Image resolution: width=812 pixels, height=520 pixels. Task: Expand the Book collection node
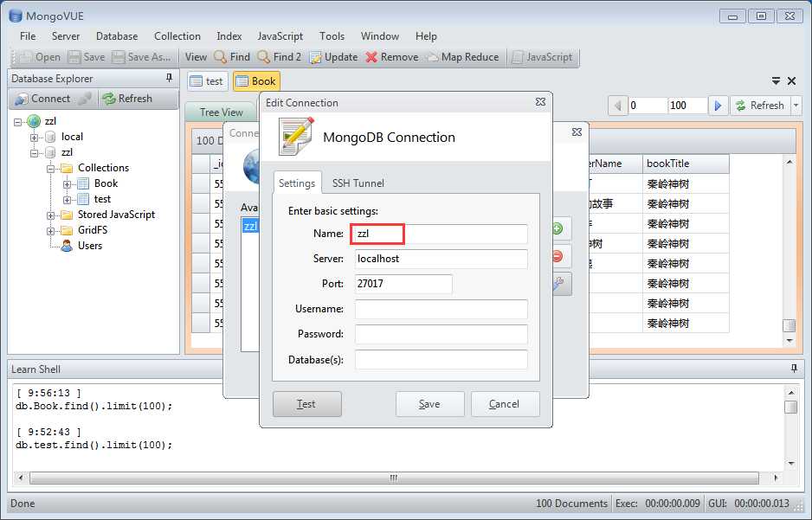67,184
